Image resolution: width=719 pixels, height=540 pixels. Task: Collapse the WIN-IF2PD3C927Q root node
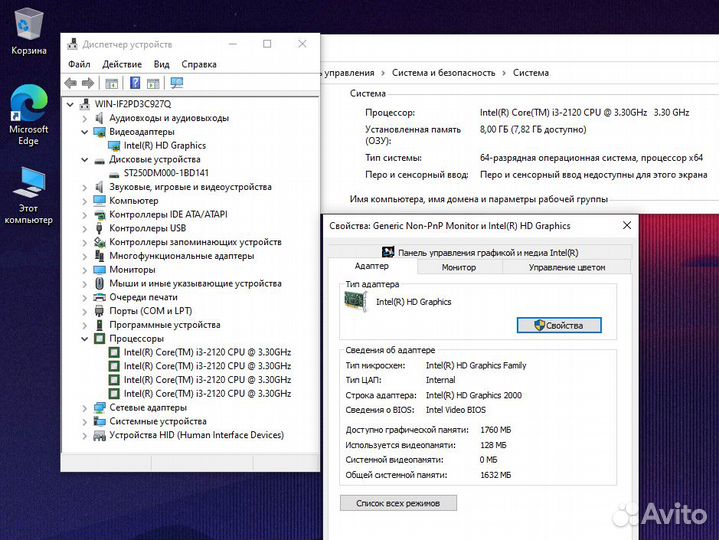70,105
